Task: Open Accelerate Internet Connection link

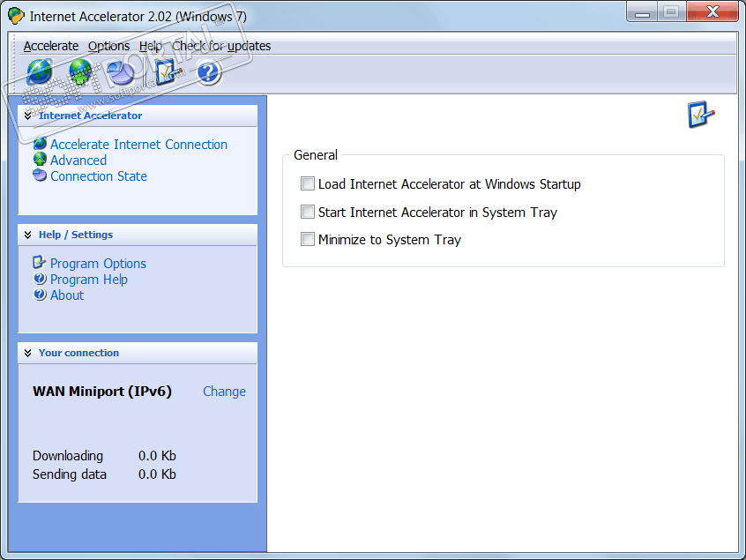Action: pos(139,144)
